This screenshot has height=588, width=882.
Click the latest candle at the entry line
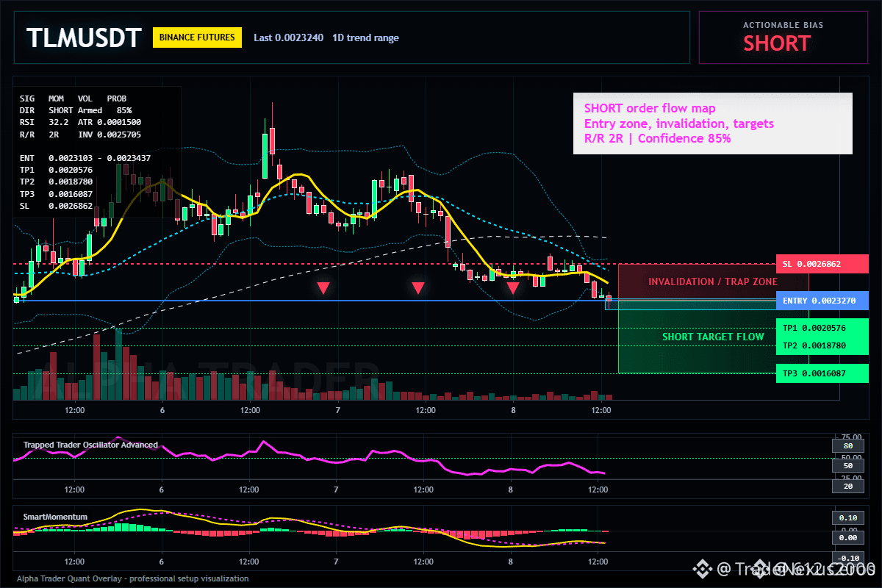608,298
